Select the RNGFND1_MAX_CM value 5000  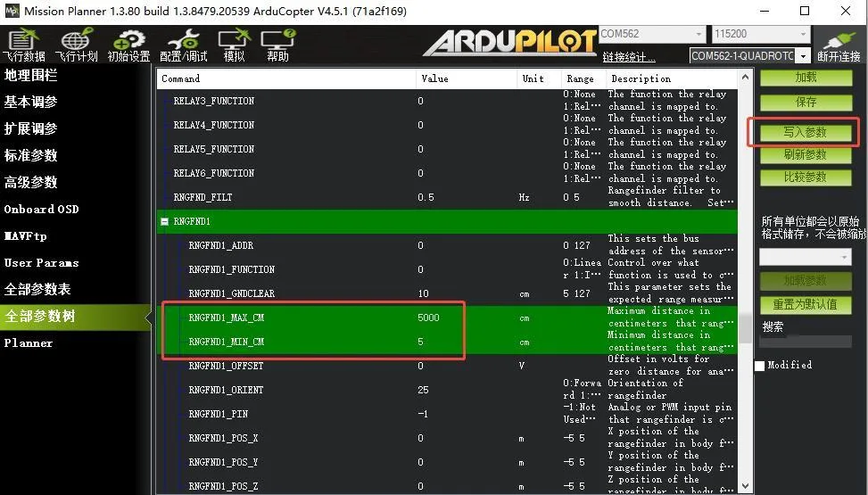click(428, 318)
